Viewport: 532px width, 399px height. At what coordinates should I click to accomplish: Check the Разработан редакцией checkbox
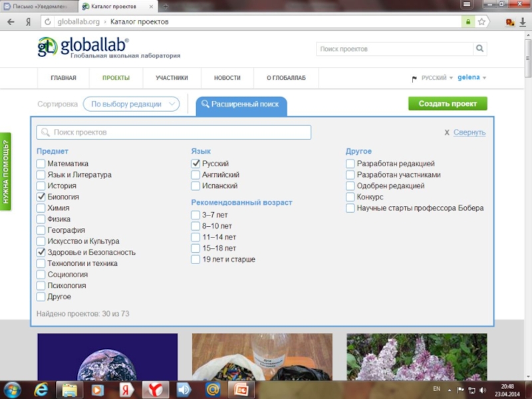(x=350, y=164)
